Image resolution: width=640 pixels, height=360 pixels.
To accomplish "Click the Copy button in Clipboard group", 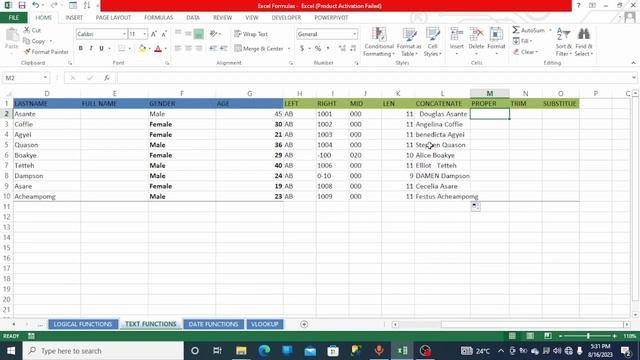I will (35, 41).
